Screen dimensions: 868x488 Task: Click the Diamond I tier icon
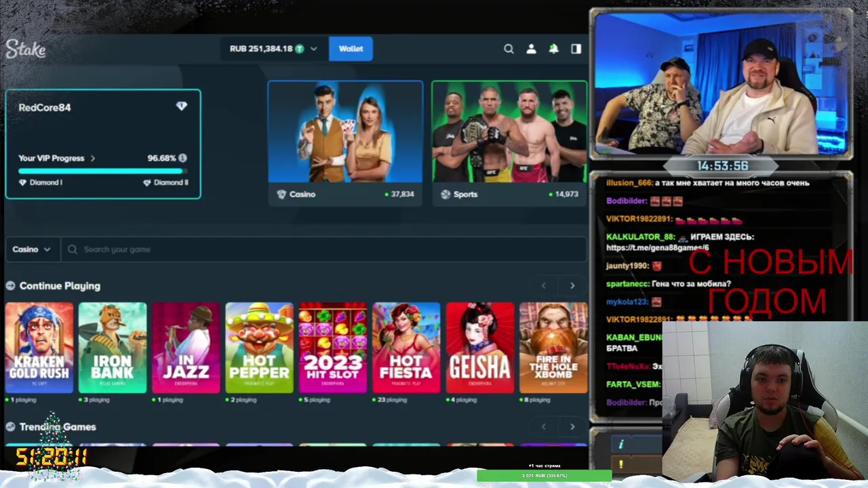click(x=22, y=183)
